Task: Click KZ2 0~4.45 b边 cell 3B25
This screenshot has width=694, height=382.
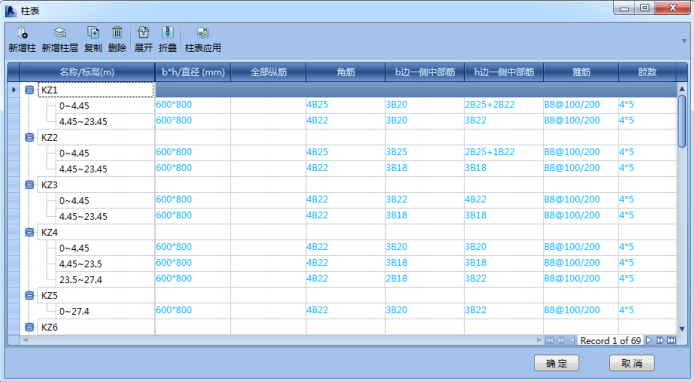Action: [424, 153]
